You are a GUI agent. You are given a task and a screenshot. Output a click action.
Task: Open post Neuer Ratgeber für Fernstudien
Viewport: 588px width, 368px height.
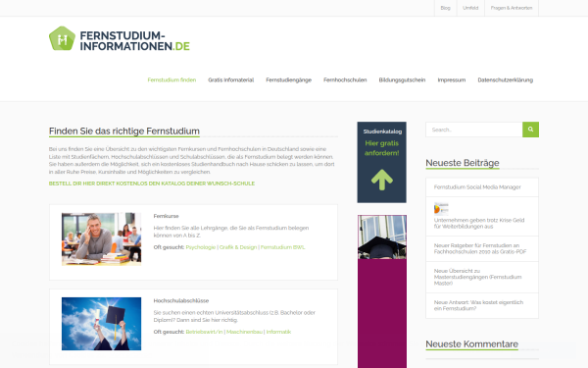pyautogui.click(x=480, y=248)
